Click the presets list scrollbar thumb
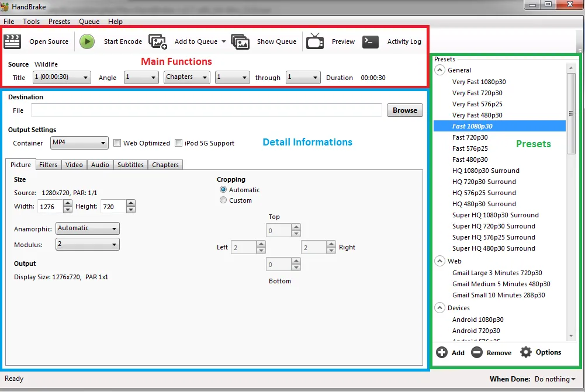The width and height of the screenshot is (585, 392). [571, 113]
